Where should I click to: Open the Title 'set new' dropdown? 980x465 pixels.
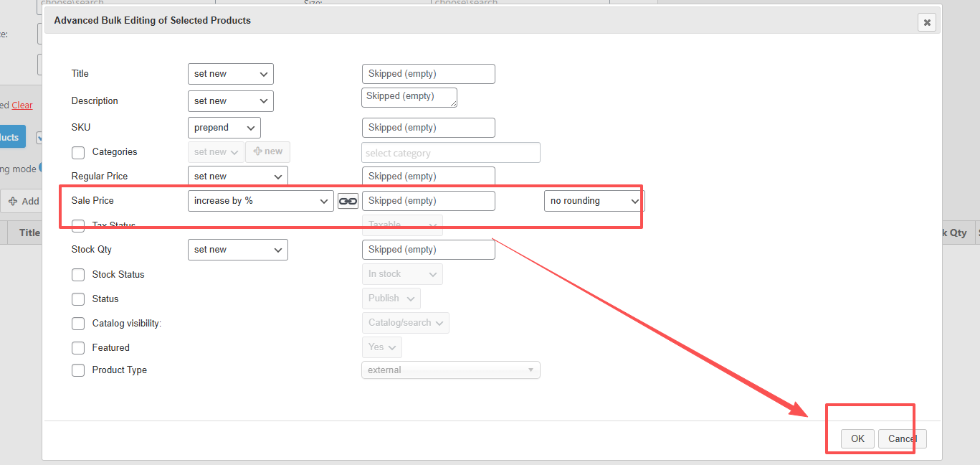tap(230, 73)
